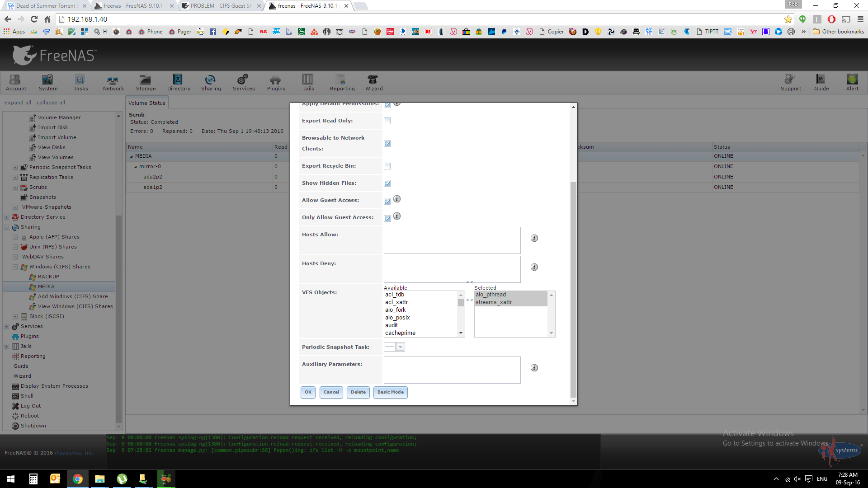This screenshot has width=868, height=488.
Task: Move VFS object to Selected with >> arrow
Action: click(470, 300)
